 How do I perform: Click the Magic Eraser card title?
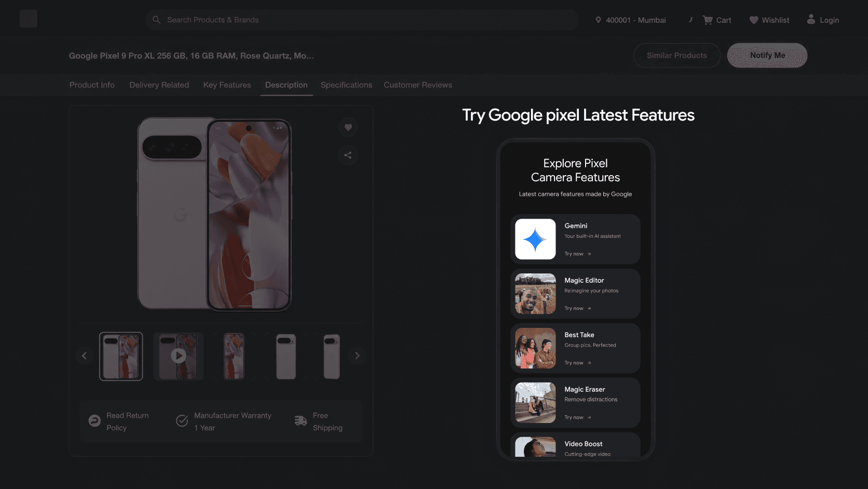[585, 389]
